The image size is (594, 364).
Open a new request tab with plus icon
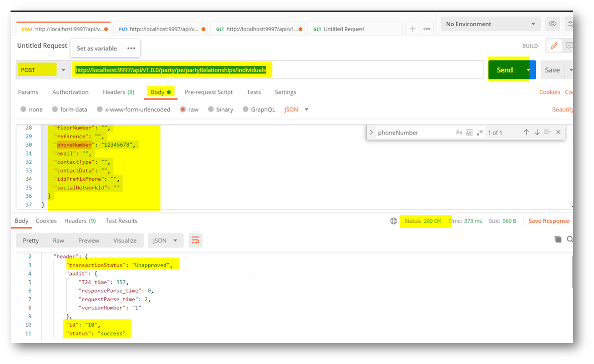pyautogui.click(x=412, y=29)
